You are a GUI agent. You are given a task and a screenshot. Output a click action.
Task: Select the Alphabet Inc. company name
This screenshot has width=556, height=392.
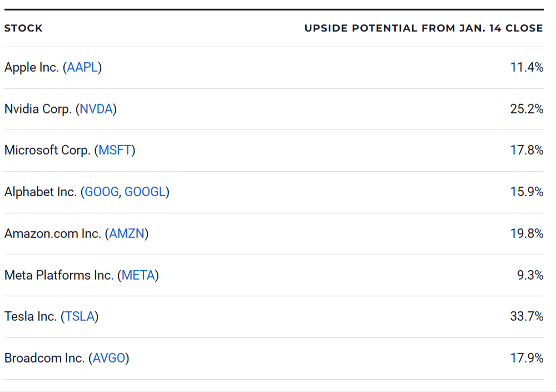click(41, 192)
